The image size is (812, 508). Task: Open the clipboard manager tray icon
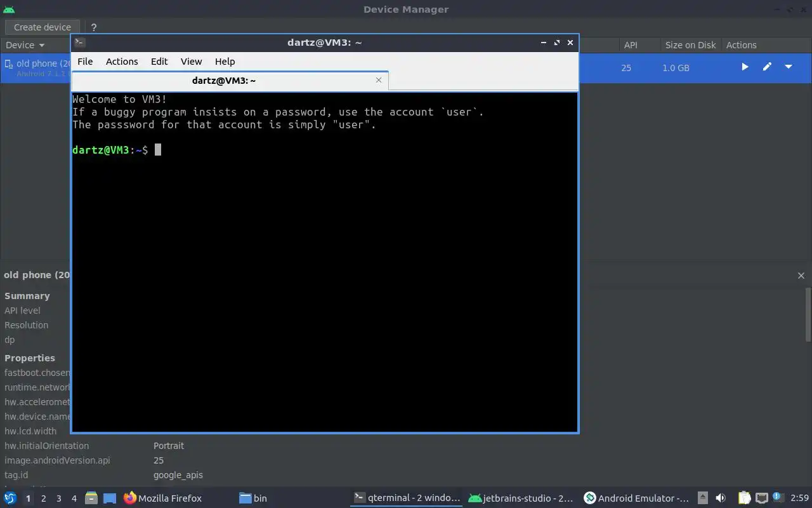745,498
